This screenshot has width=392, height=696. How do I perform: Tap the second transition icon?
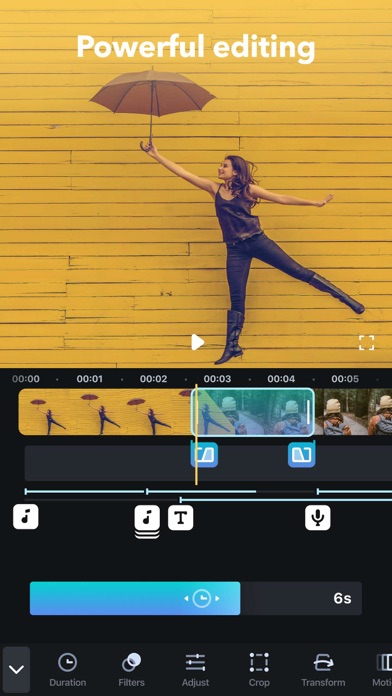point(301,455)
